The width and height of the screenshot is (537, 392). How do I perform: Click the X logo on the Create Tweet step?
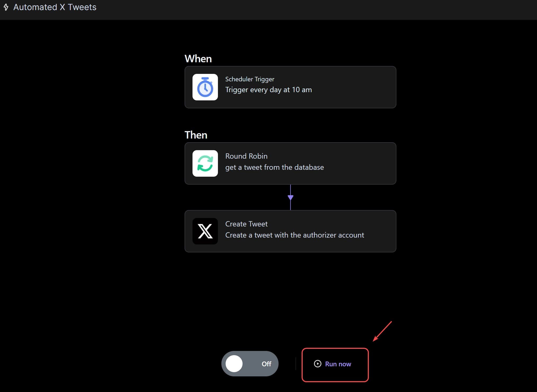click(205, 231)
